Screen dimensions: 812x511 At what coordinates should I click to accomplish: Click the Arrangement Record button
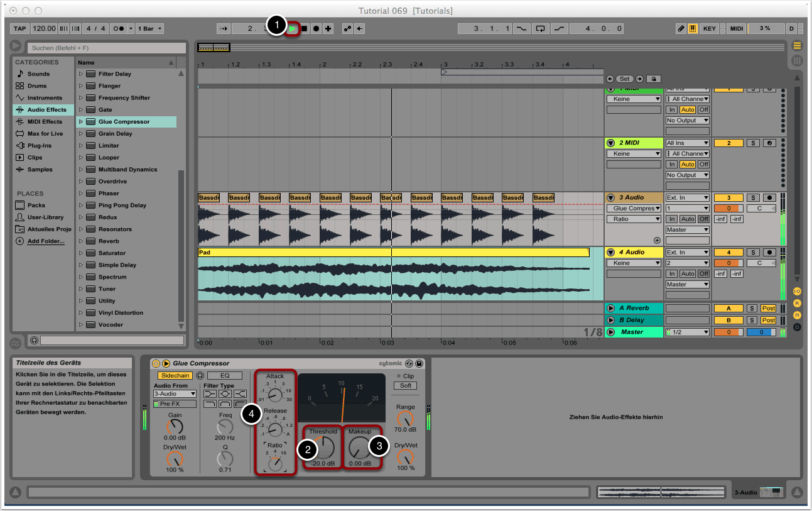pos(317,28)
